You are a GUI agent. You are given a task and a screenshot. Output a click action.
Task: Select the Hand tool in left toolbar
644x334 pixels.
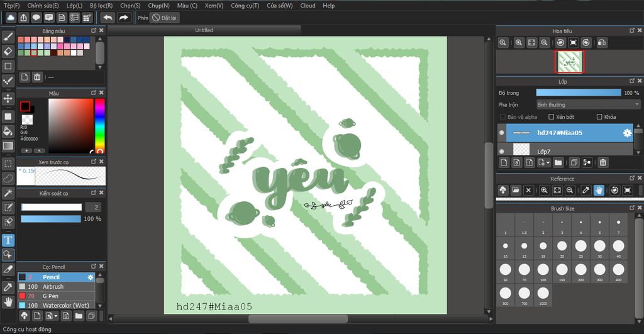[8, 303]
